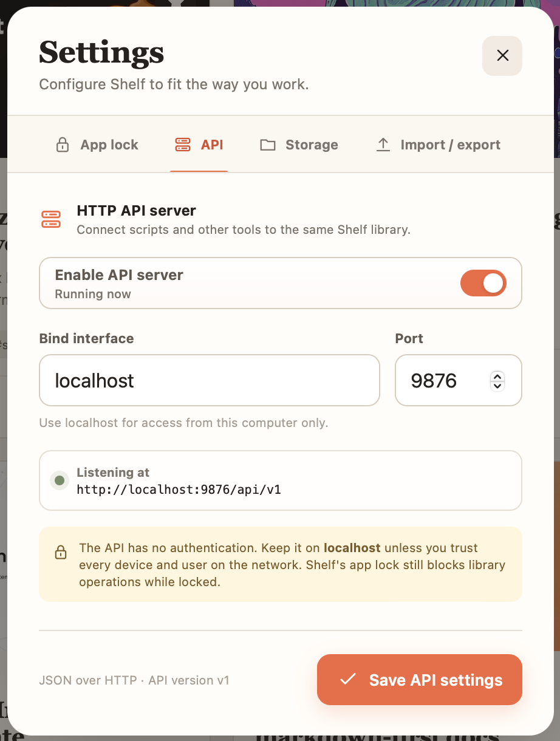
Task: Click the "Bind interface" label
Action: 87,339
